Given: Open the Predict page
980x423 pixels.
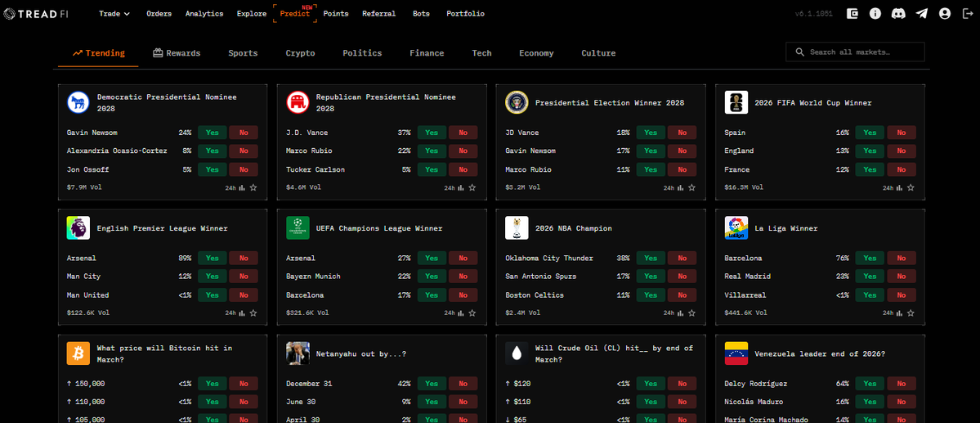Looking at the screenshot, I should (x=295, y=14).
